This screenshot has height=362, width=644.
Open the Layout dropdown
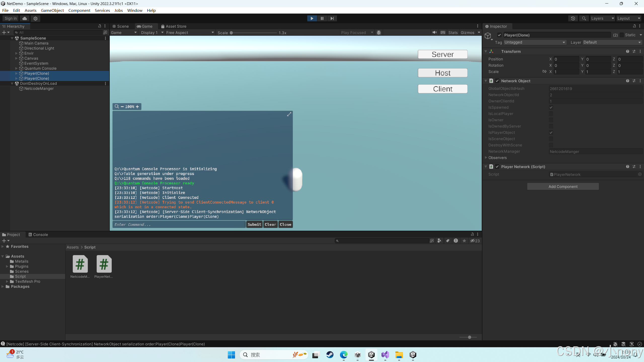pos(628,18)
